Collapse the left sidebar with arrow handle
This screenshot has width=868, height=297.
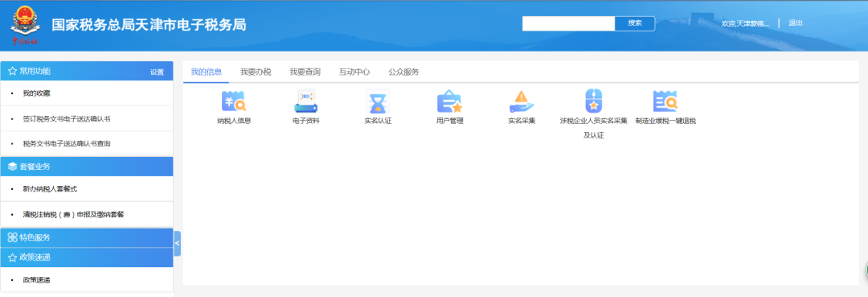tap(177, 244)
